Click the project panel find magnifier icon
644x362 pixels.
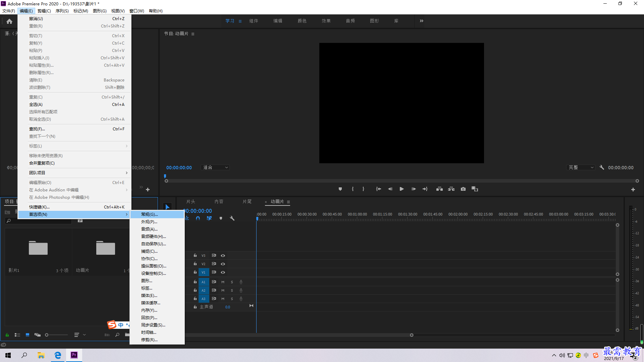coord(117,335)
